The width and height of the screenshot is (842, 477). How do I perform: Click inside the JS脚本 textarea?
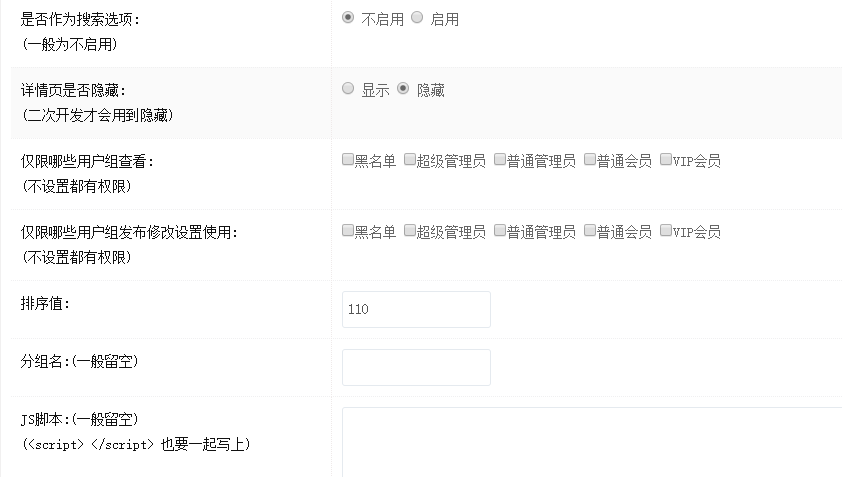(x=590, y=441)
